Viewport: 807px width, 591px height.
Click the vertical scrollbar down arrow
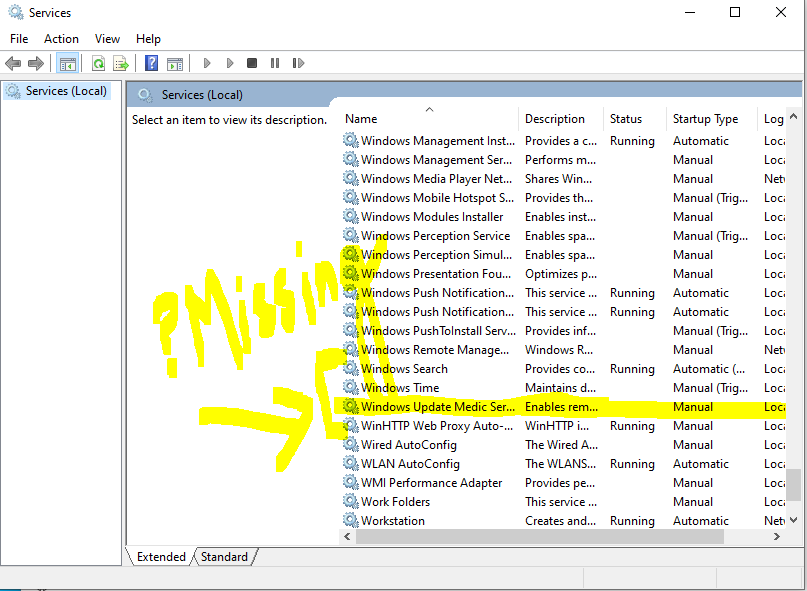(793, 520)
